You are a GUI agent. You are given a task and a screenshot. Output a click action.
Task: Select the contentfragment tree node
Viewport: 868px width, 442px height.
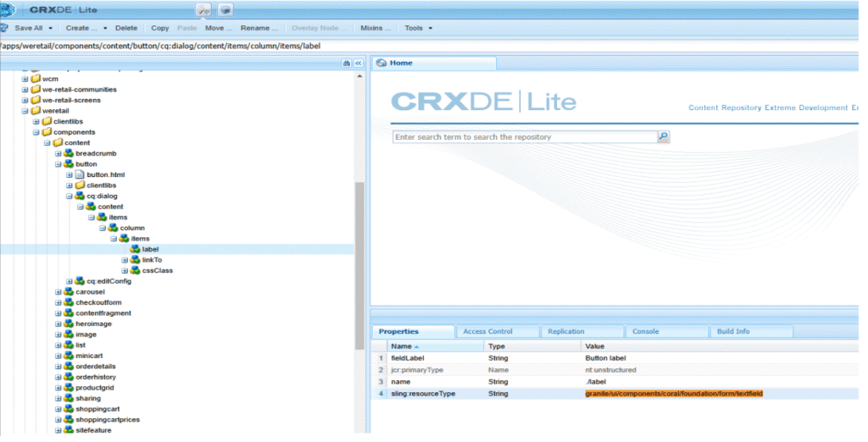click(x=103, y=313)
